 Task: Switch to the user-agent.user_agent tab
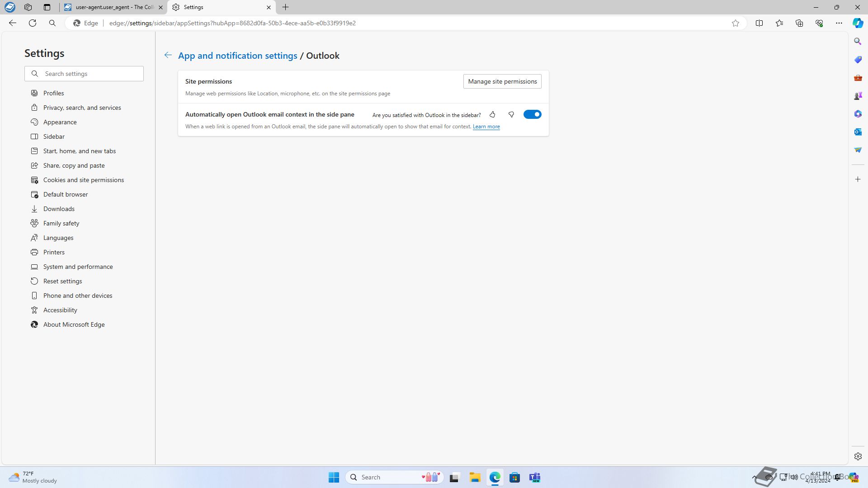pyautogui.click(x=113, y=7)
